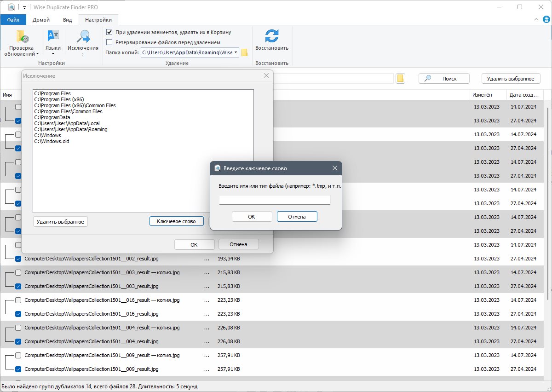
Task: Check the 1501__009_result — копия.jpg checkbox
Action: click(x=18, y=355)
